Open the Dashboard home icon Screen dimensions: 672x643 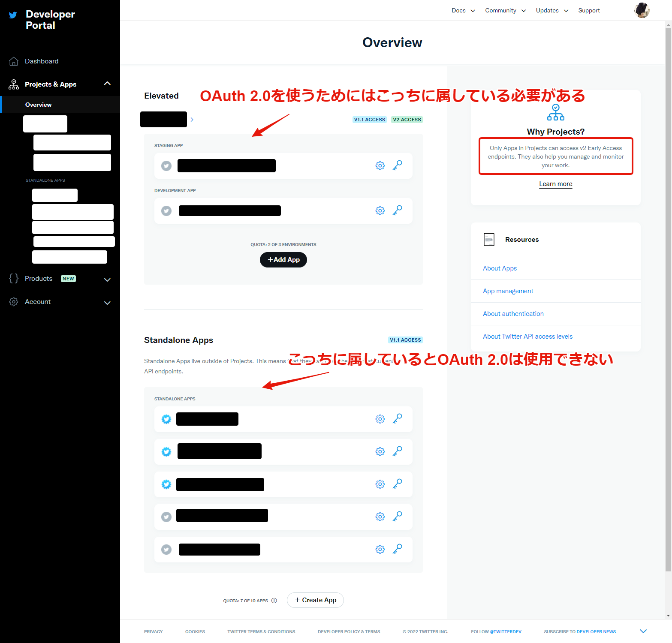coord(14,61)
